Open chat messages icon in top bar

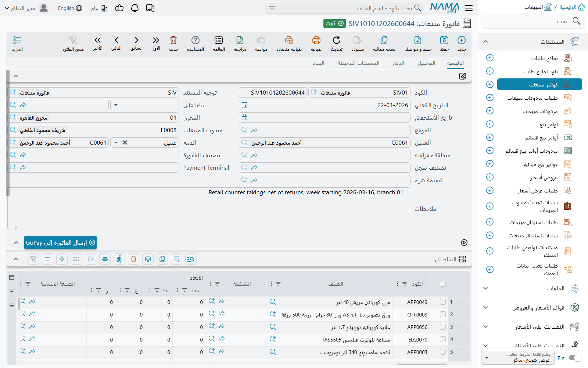point(150,8)
